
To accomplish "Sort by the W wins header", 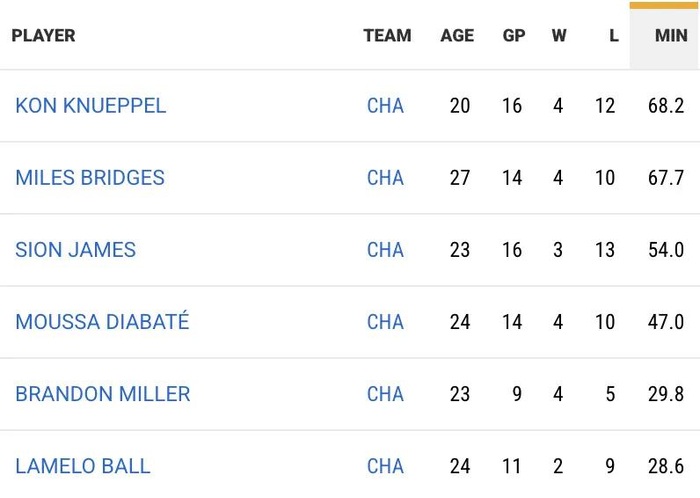I will click(559, 36).
